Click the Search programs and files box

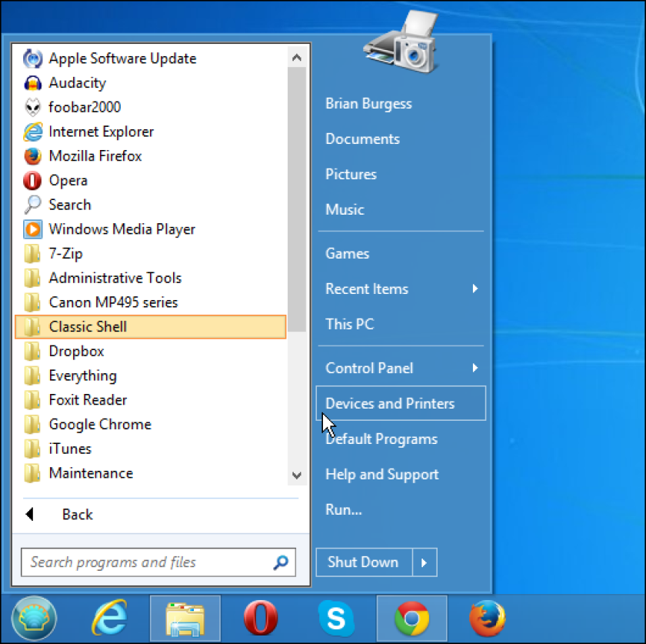[158, 562]
